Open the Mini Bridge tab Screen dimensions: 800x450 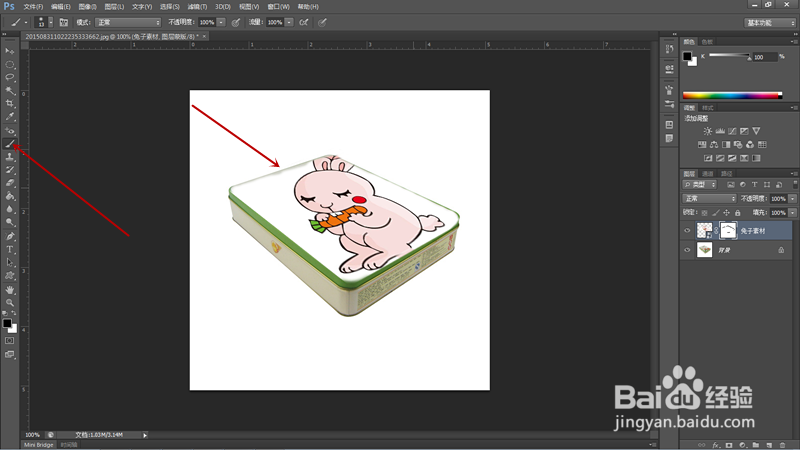pos(39,445)
